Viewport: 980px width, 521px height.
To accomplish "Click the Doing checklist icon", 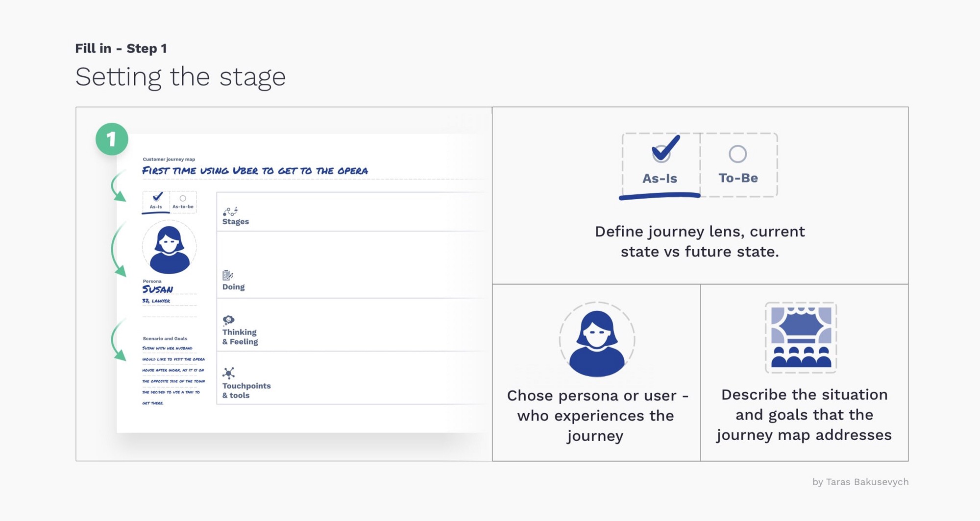I will (227, 275).
